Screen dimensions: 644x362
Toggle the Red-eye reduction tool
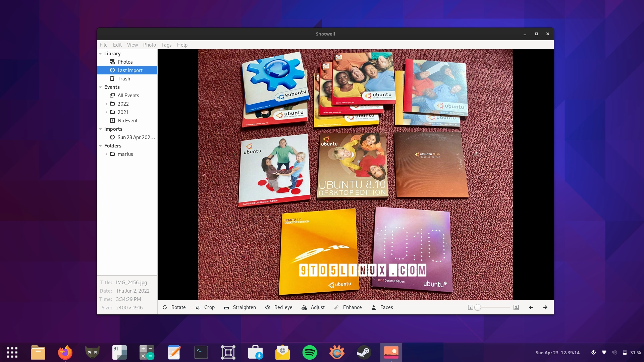(x=279, y=307)
